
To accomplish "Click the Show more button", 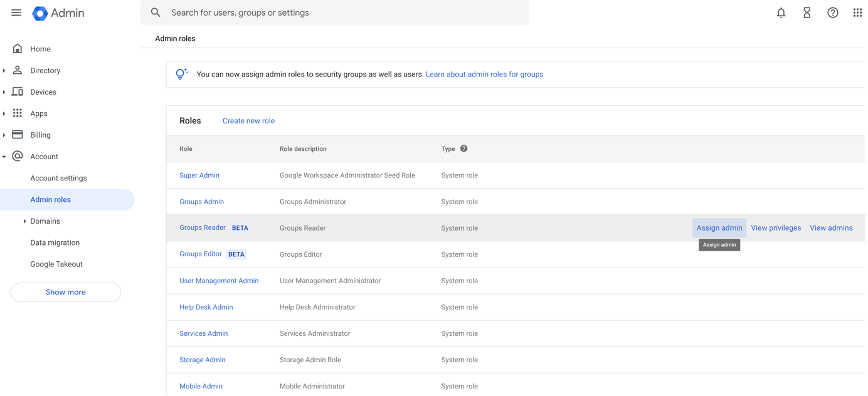I will pos(66,292).
